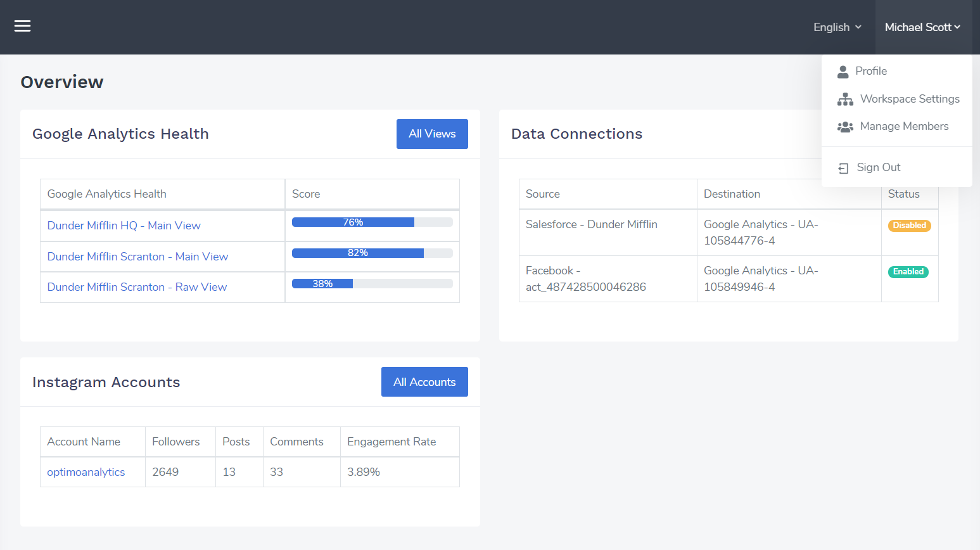
Task: Choose Manage Members menu entry
Action: pos(896,126)
